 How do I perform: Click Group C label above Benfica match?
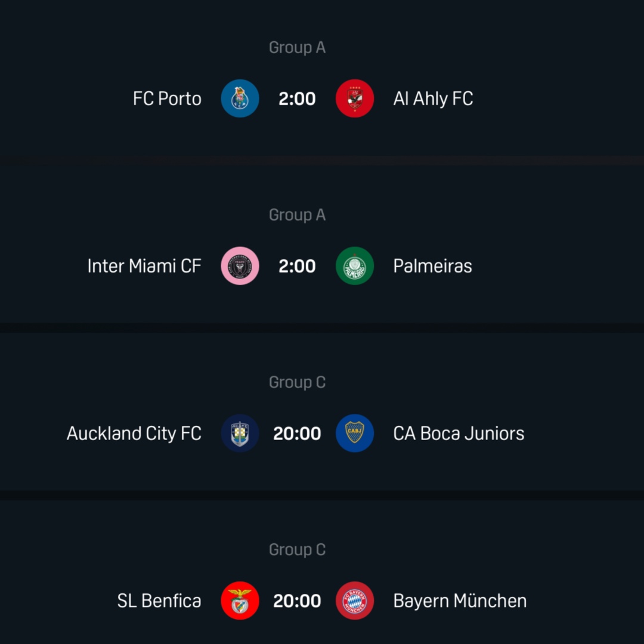(297, 549)
